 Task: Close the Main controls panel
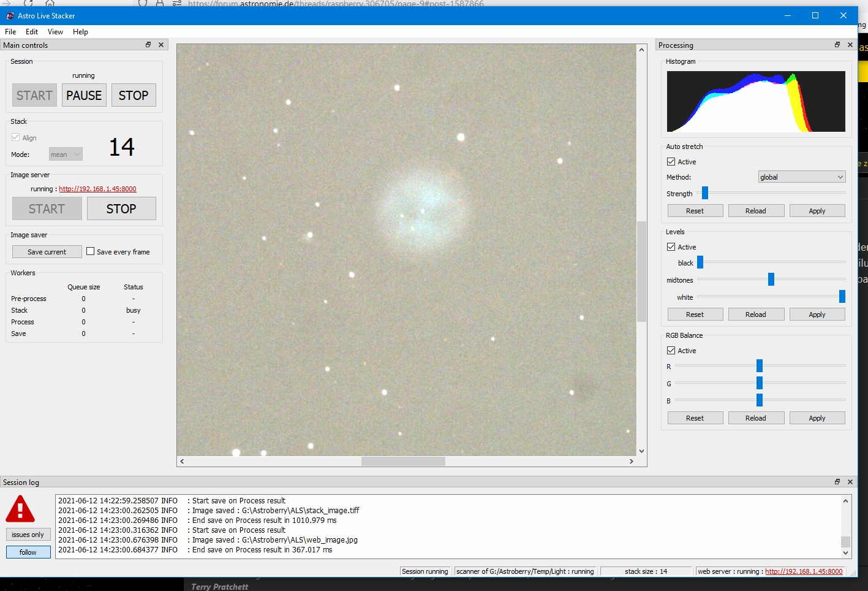tap(161, 45)
